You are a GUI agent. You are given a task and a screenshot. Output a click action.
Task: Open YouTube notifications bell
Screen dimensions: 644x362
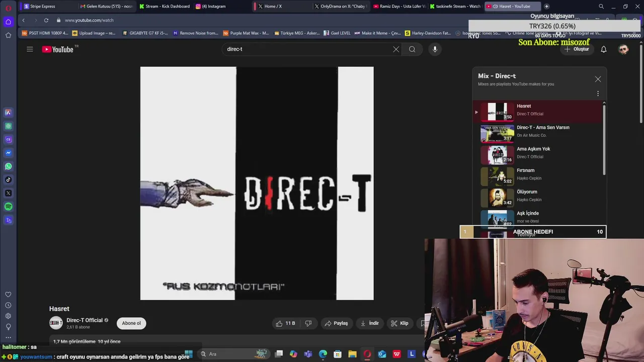coord(604,49)
